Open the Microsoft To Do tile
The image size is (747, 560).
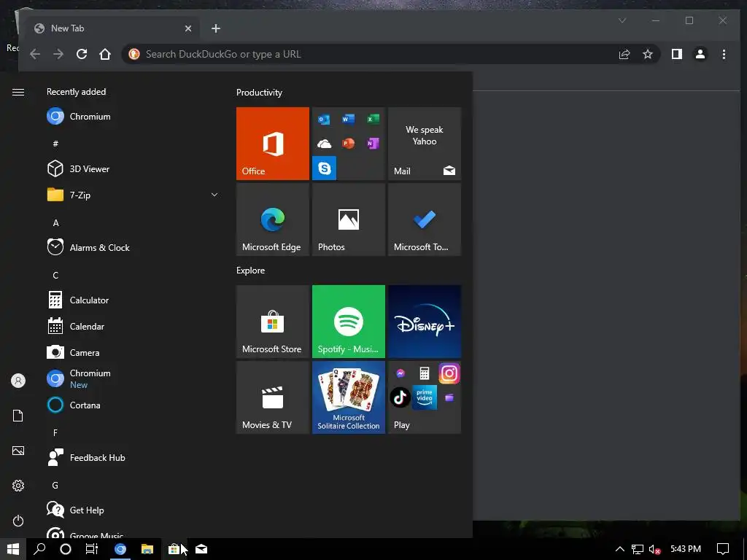coord(425,219)
